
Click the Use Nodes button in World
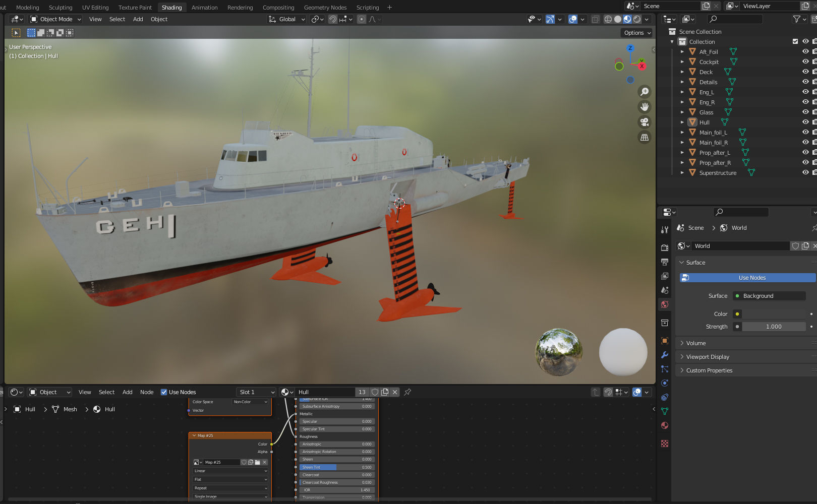(747, 278)
